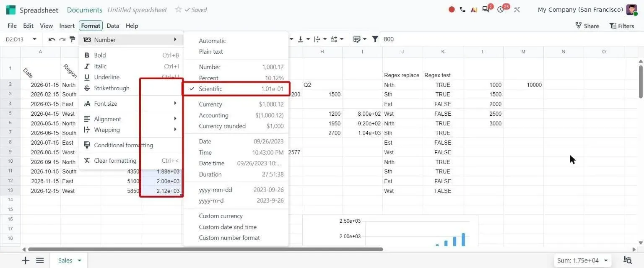Click the vertical scrollbar thumb

(640, 82)
